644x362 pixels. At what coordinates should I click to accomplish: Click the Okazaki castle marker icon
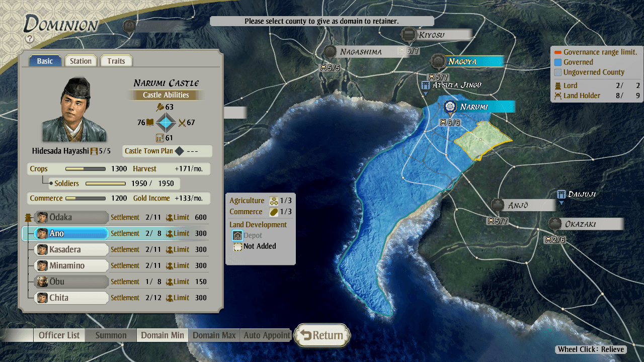(x=555, y=224)
